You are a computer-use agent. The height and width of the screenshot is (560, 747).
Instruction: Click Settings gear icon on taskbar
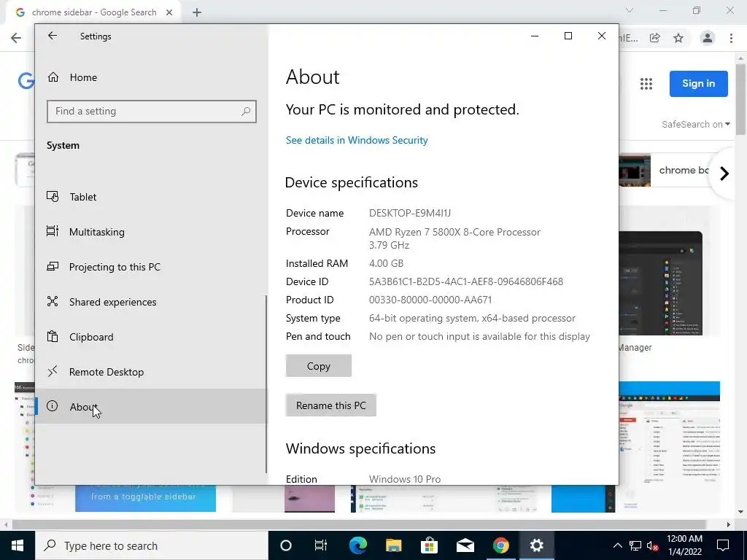(536, 545)
